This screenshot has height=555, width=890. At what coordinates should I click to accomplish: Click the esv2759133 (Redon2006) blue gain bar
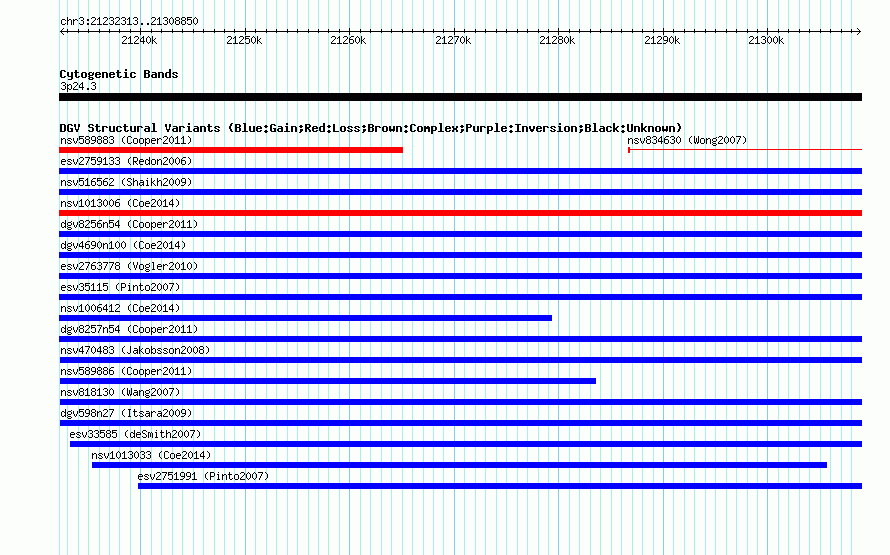pyautogui.click(x=460, y=171)
